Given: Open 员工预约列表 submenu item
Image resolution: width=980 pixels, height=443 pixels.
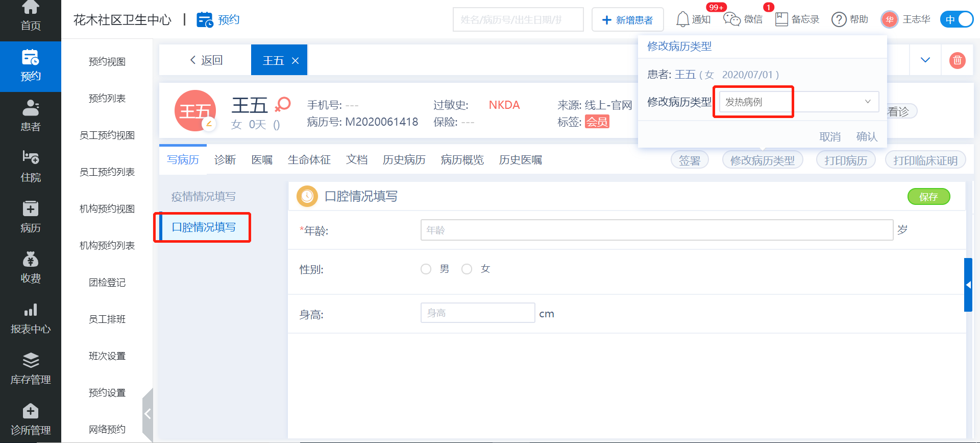Looking at the screenshot, I should coord(107,172).
